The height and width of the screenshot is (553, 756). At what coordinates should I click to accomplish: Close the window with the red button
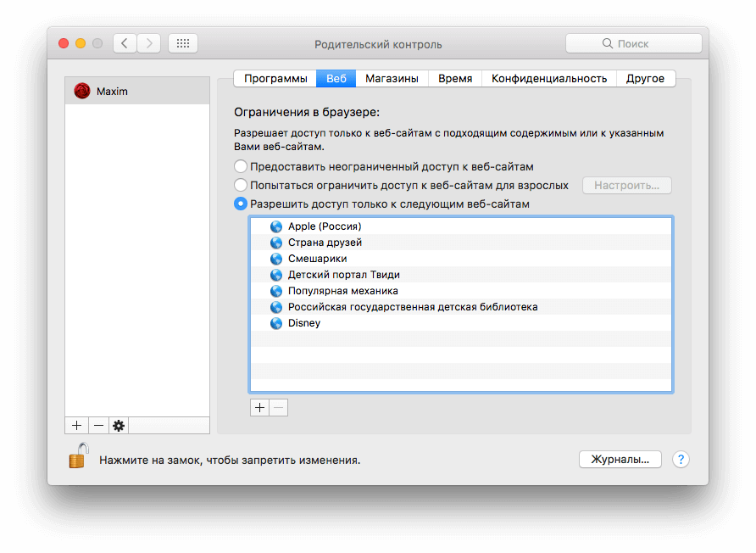(64, 43)
